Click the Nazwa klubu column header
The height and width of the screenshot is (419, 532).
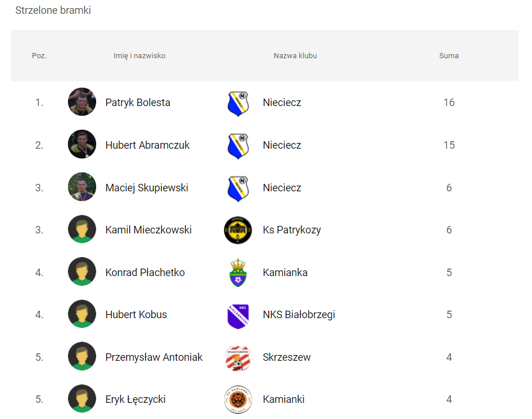[x=295, y=56]
